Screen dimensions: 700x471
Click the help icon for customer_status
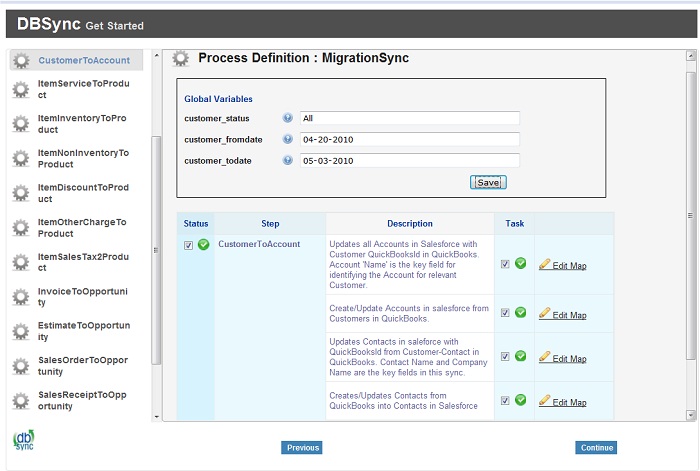pos(288,118)
